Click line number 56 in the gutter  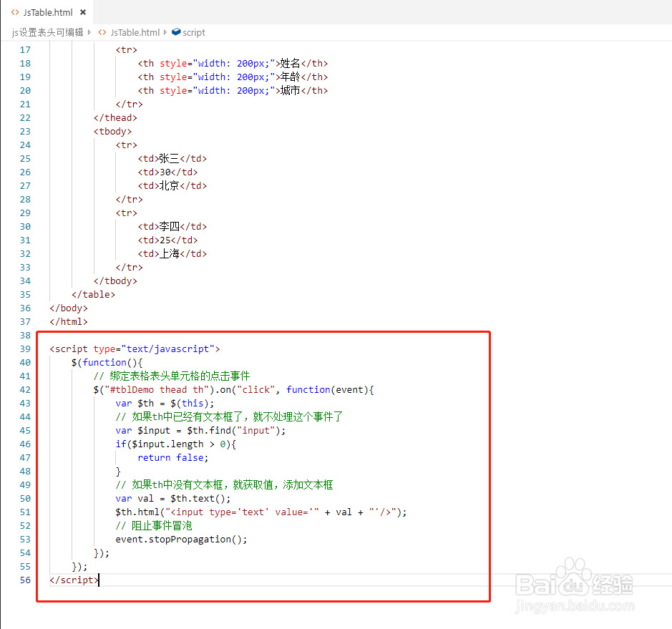click(x=25, y=580)
